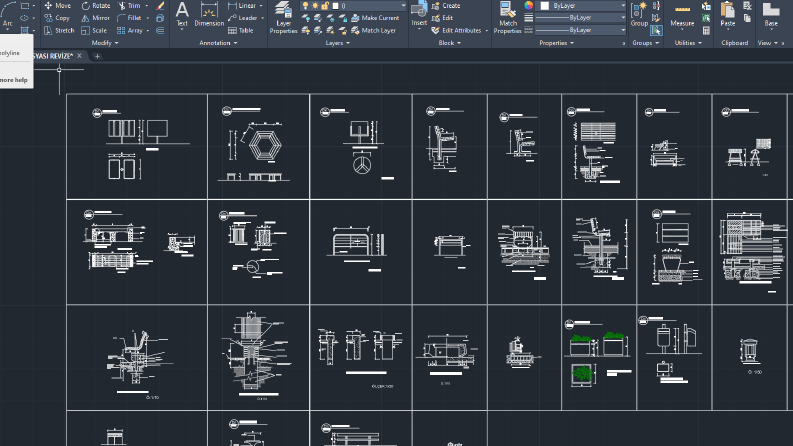Open the Leader dropdown arrow

(x=262, y=18)
